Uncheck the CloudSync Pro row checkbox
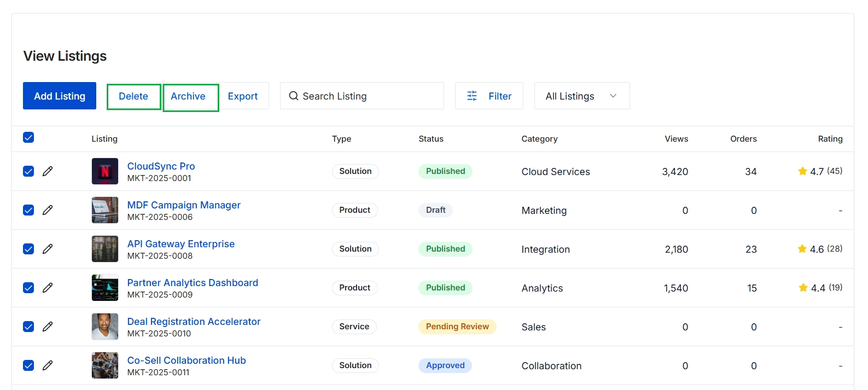The width and height of the screenshot is (868, 390). 28,171
